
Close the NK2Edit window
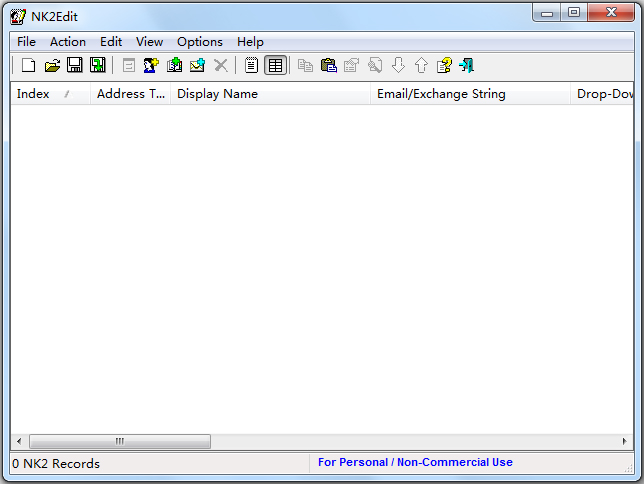(x=611, y=12)
